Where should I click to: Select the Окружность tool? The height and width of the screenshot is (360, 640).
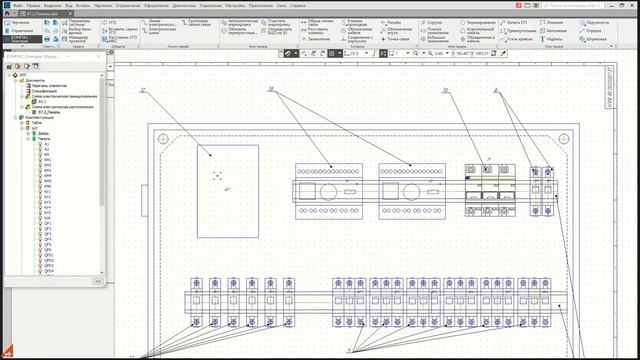coord(594,22)
